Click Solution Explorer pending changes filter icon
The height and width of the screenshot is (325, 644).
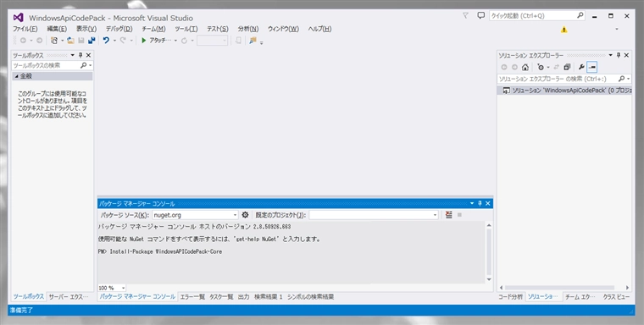pos(541,68)
